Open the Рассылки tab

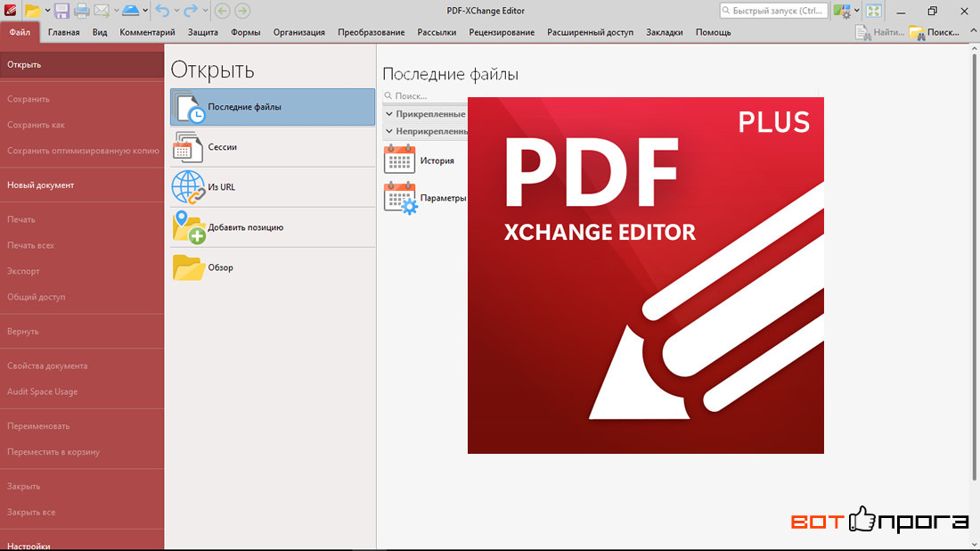pyautogui.click(x=437, y=32)
